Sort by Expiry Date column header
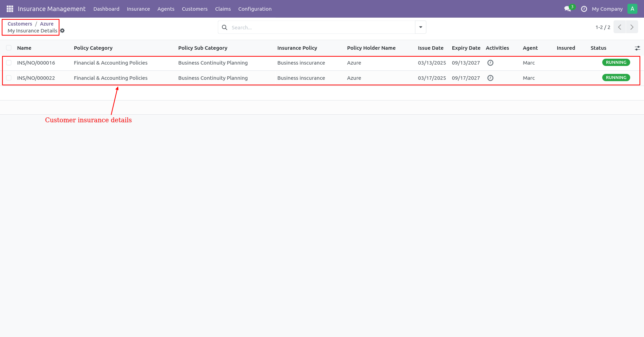 click(466, 48)
